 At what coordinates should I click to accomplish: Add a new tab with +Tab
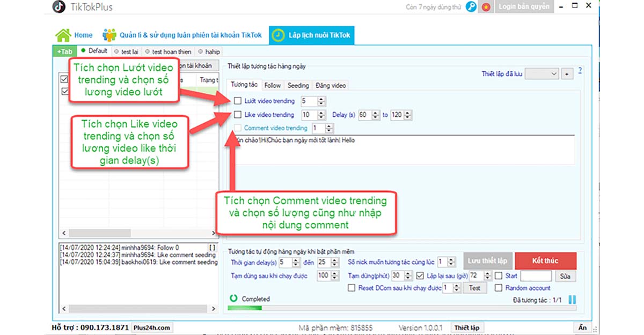(x=64, y=51)
